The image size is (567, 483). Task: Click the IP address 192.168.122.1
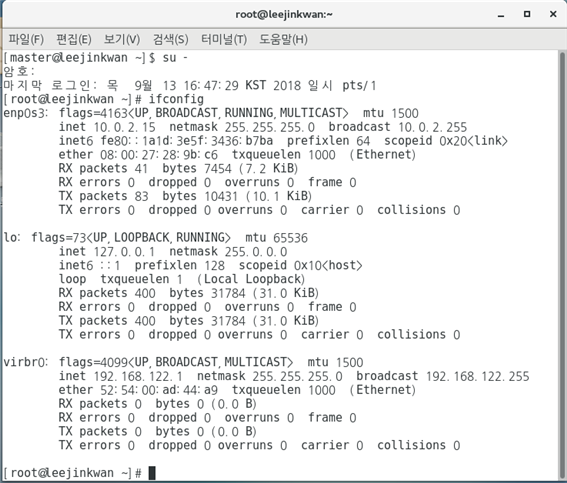click(138, 376)
